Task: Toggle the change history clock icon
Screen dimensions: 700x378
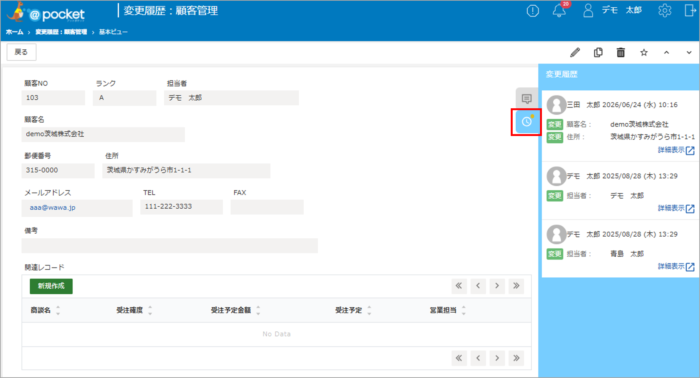Action: pyautogui.click(x=527, y=122)
